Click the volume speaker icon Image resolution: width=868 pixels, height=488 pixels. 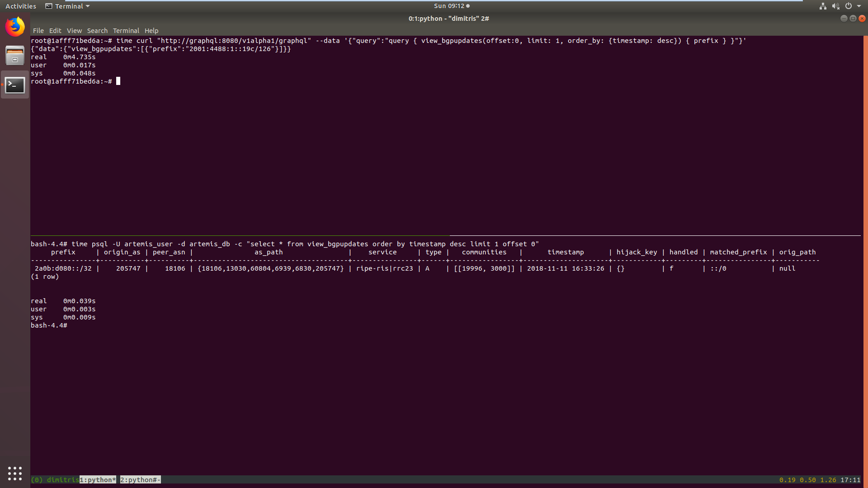tap(835, 6)
